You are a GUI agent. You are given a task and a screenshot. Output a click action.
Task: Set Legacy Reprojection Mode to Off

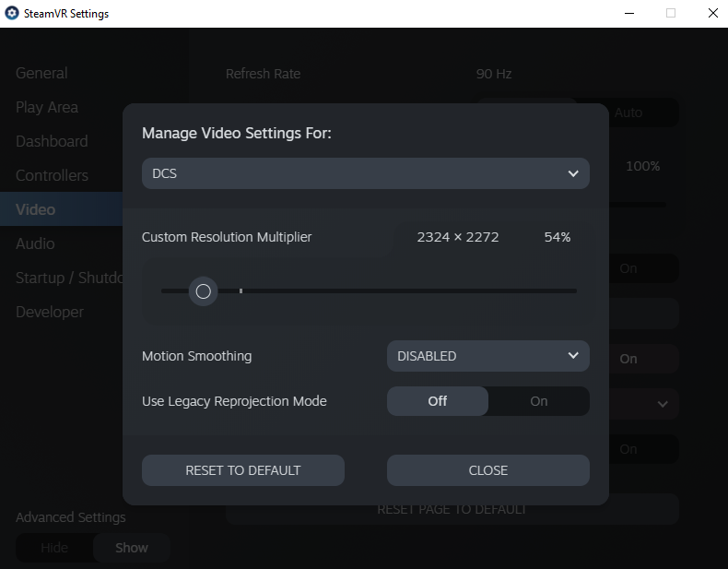438,401
